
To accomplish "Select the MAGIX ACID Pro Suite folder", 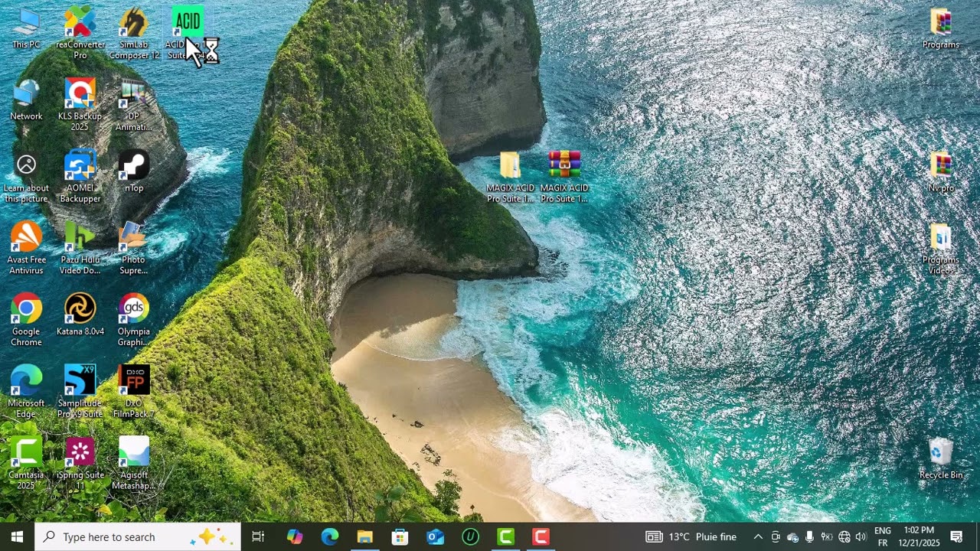I will (x=511, y=177).
